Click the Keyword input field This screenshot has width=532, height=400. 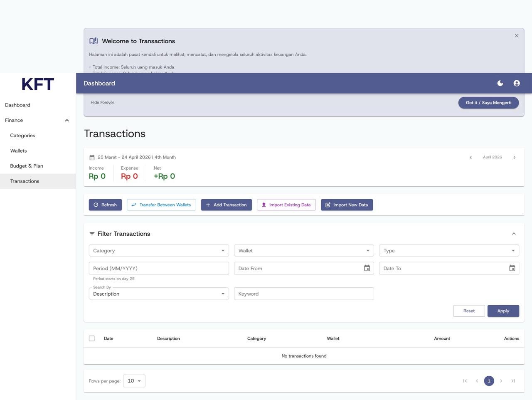point(304,294)
